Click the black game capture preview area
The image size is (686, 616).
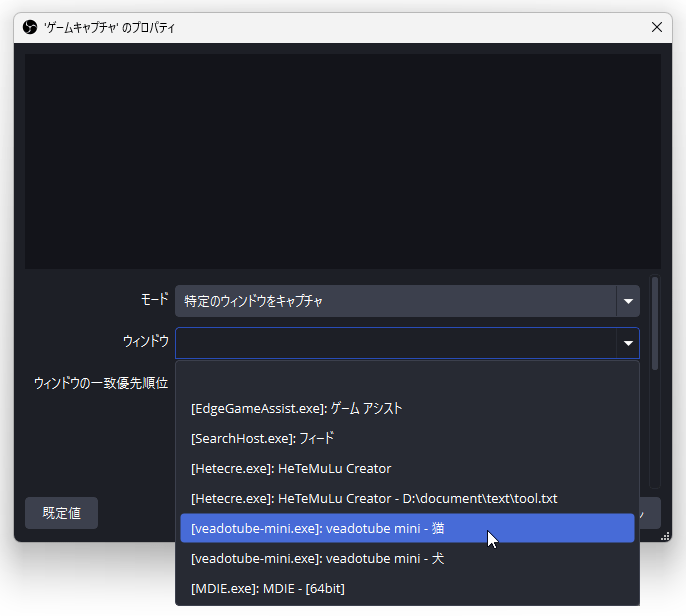[342, 160]
